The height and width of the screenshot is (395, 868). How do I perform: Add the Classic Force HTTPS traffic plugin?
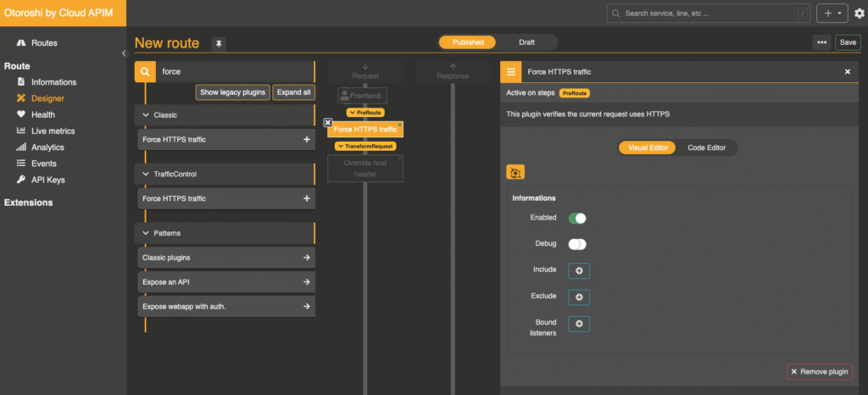click(306, 139)
